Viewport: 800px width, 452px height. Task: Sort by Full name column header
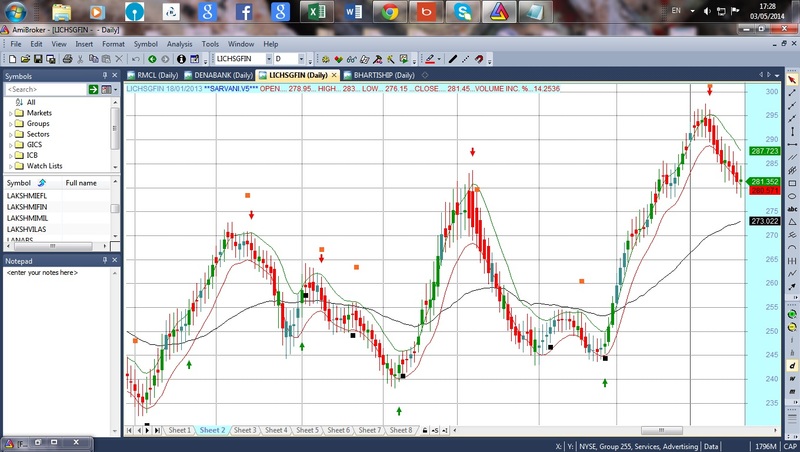(81, 183)
